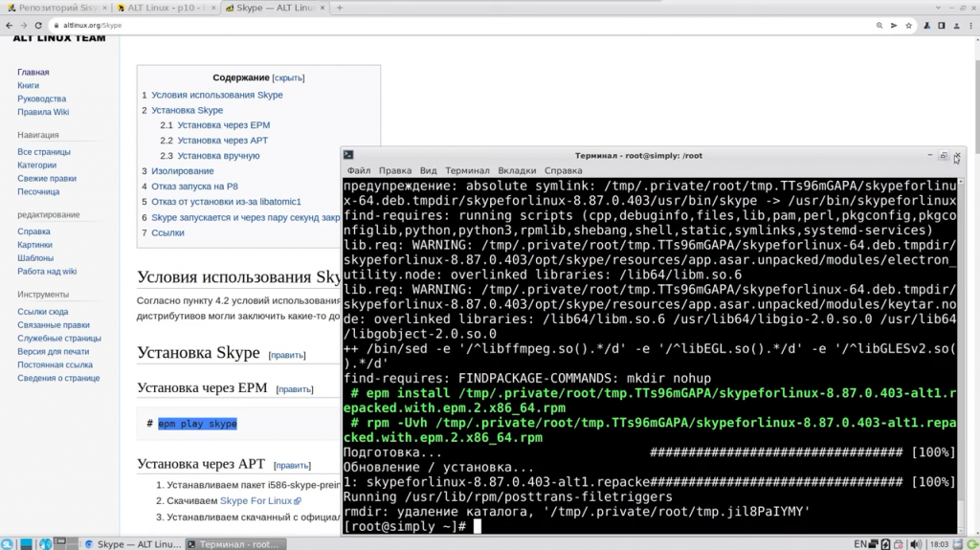The width and height of the screenshot is (980, 550).
Task: Open the trash icon in taskbar tray
Action: coord(957,544)
